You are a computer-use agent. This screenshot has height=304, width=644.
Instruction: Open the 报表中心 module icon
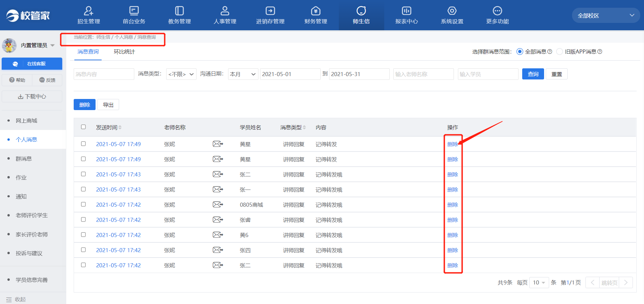(406, 11)
